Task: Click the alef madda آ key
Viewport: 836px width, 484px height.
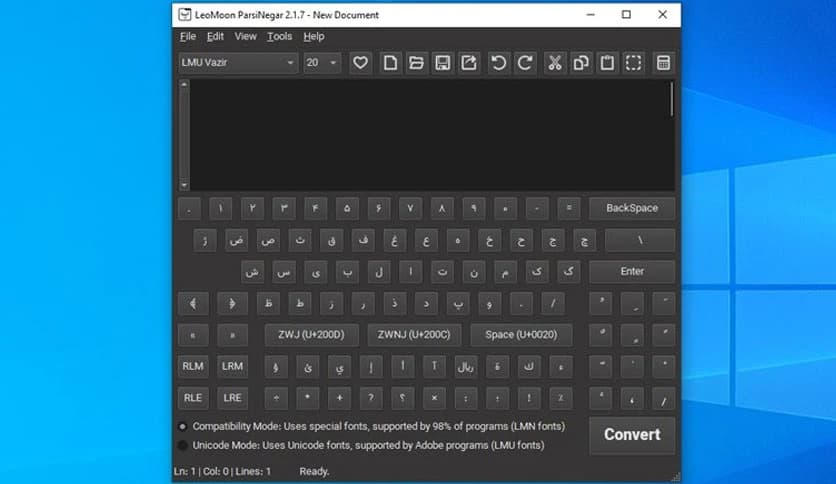Action: tap(434, 367)
